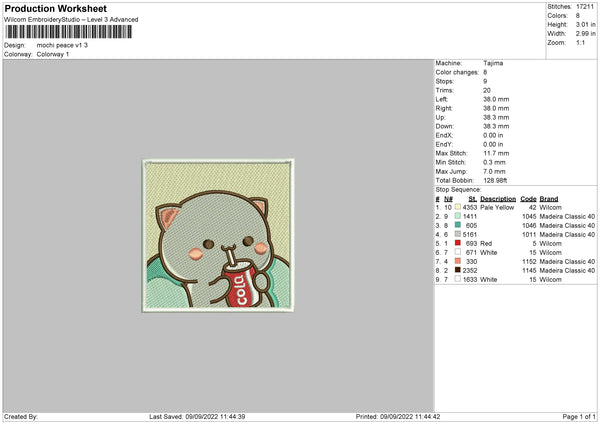This screenshot has width=600, height=424.
Task: Choose the gray swatch beside stitch count 5161
Action: pyautogui.click(x=458, y=234)
